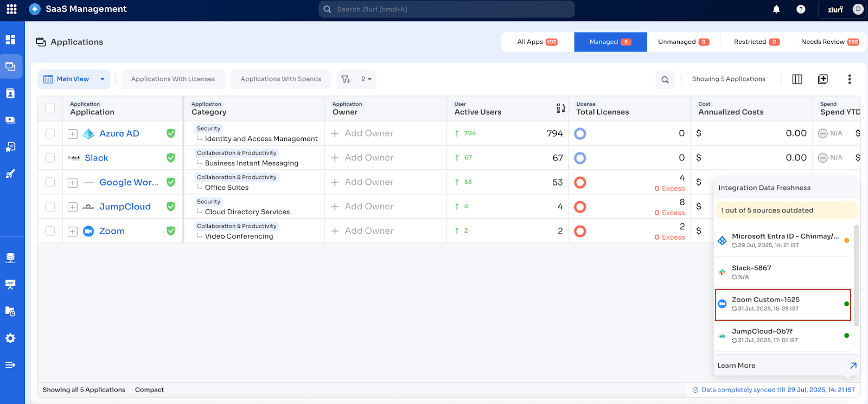Open the rocket icon in sidebar
868x404 pixels.
click(10, 174)
